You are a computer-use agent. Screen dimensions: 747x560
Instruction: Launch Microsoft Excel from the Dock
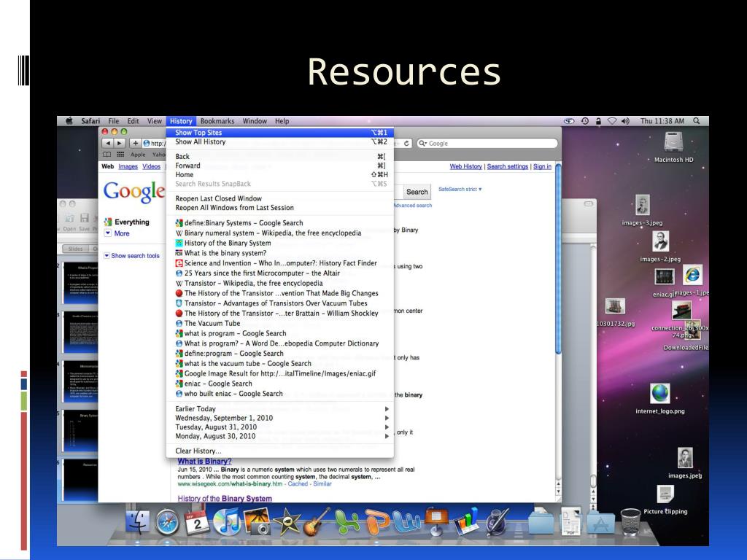[347, 522]
